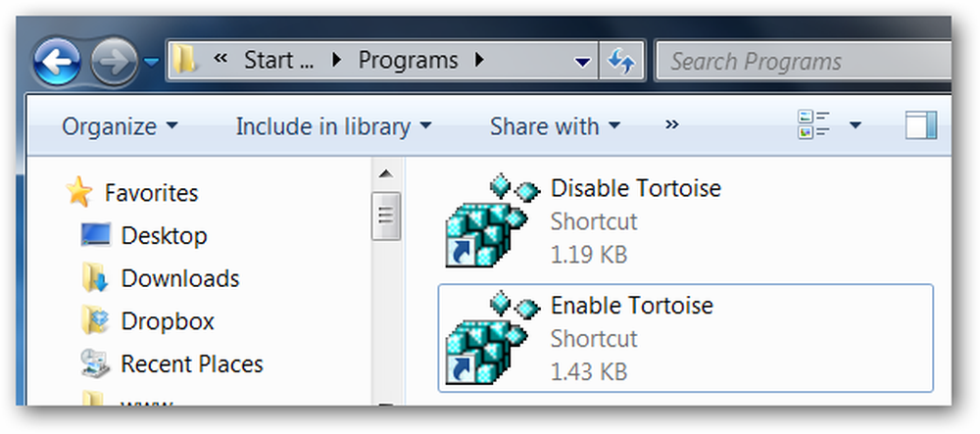Click the navigation pane scroll up arrow

(x=386, y=173)
